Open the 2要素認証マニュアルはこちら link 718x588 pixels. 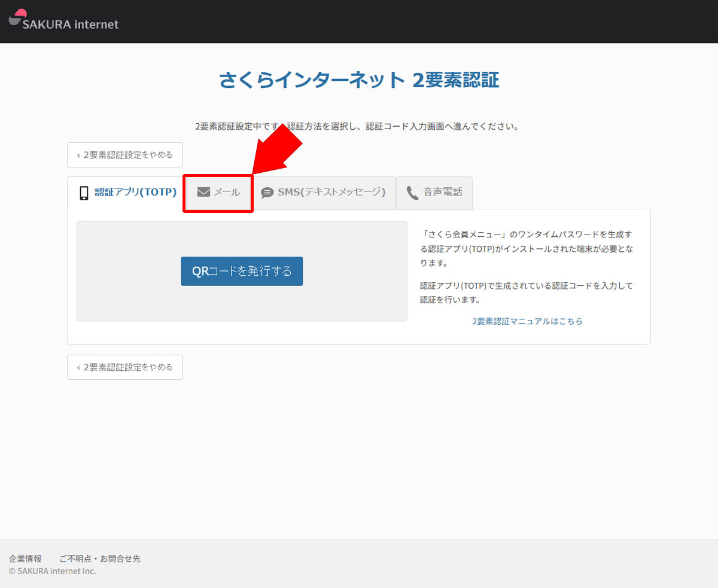point(527,321)
